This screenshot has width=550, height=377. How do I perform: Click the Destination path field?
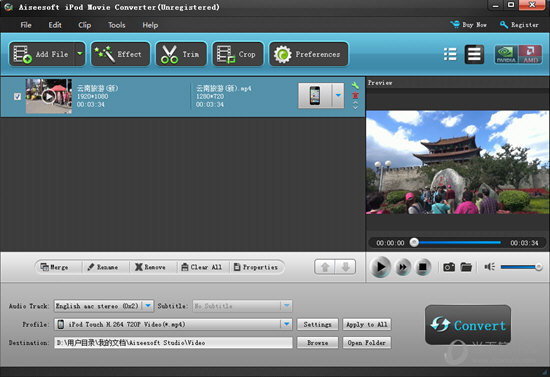(173, 343)
